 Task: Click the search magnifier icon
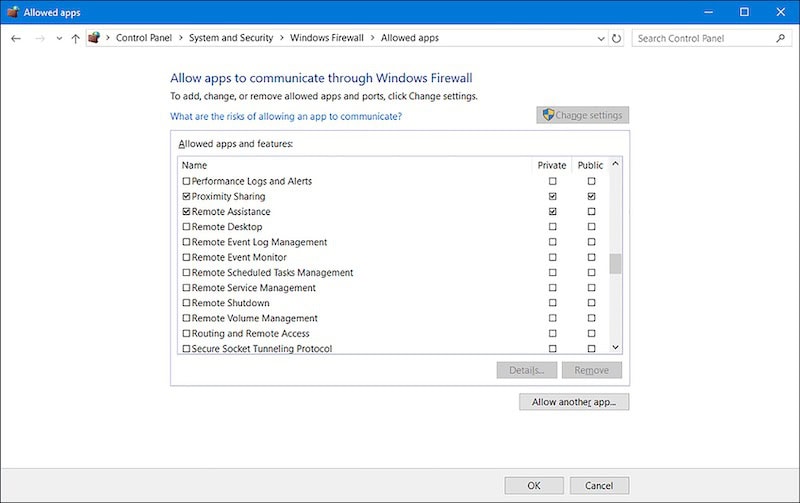780,38
